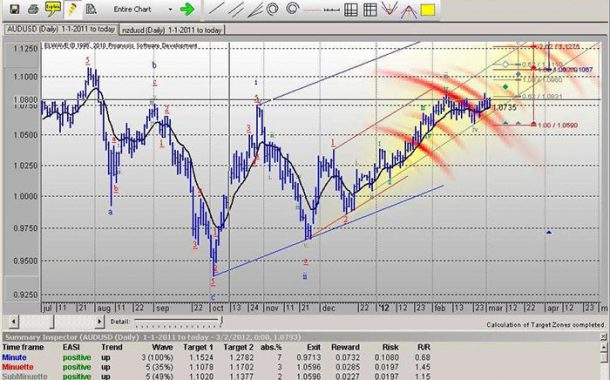This screenshot has height=380, width=610.
Task: Switch to the nzdusd (Daily) tab
Action: pyautogui.click(x=172, y=30)
